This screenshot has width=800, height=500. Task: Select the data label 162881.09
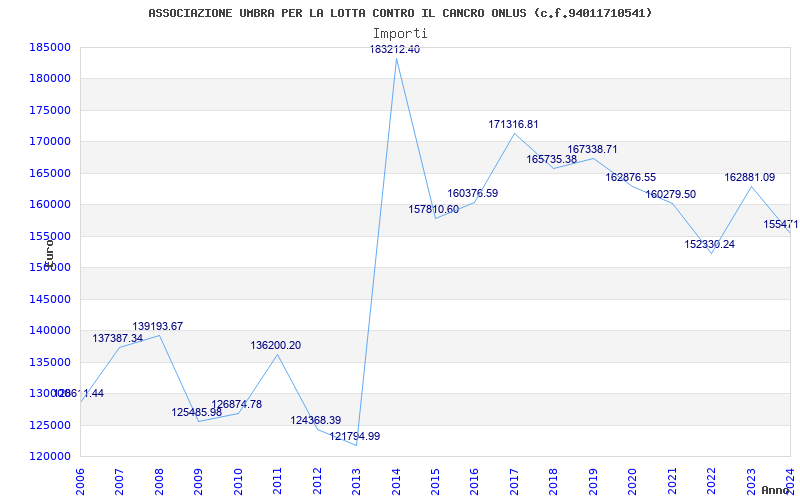click(749, 178)
